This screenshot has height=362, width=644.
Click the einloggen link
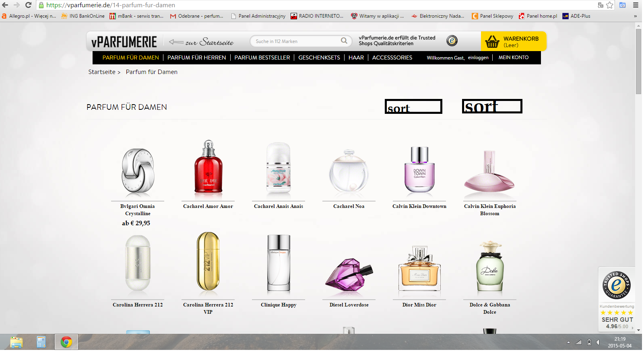point(478,58)
